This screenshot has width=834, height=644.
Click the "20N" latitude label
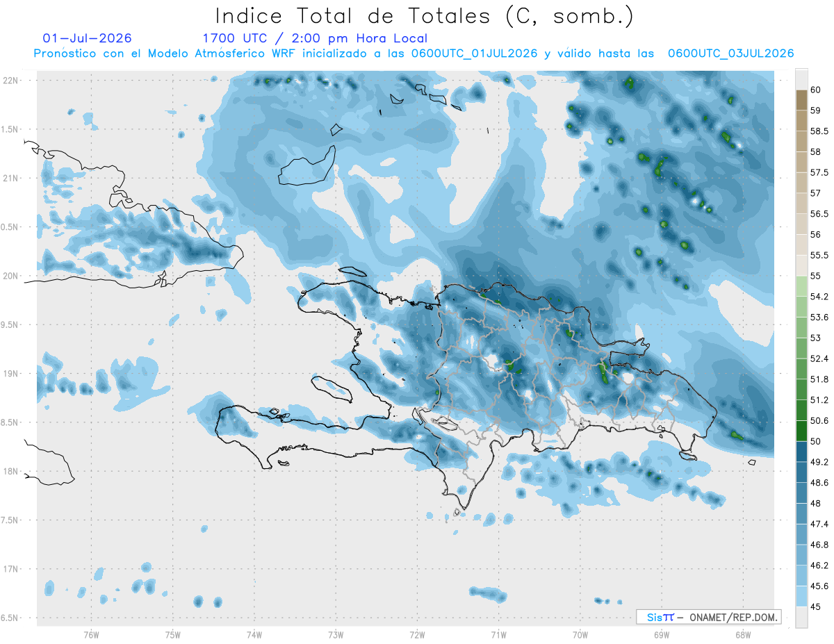pos(10,276)
